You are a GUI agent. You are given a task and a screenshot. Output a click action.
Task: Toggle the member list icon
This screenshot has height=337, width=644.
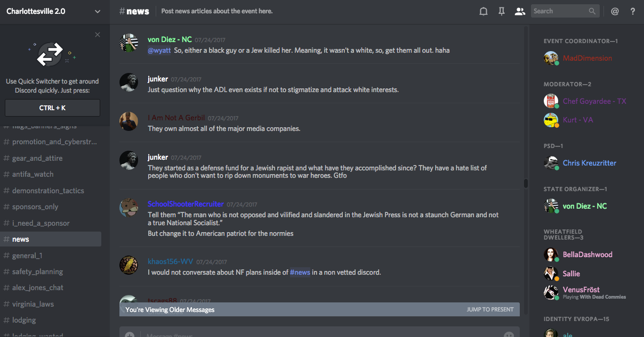point(520,11)
